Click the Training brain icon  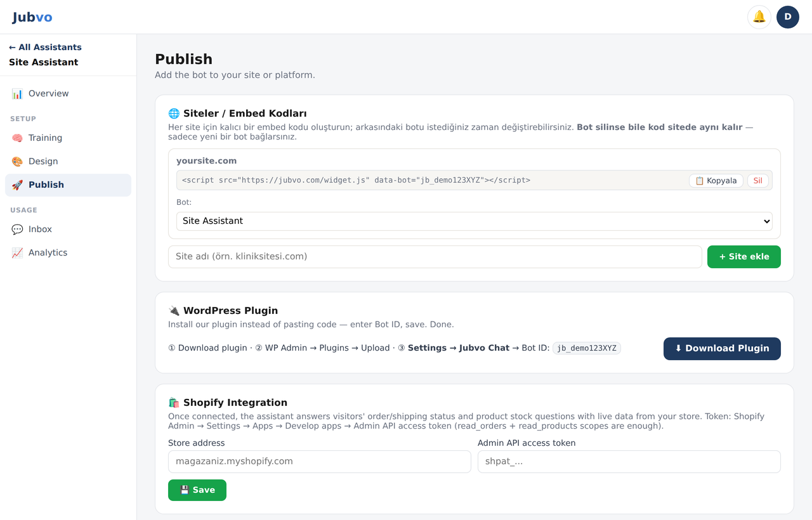click(17, 138)
